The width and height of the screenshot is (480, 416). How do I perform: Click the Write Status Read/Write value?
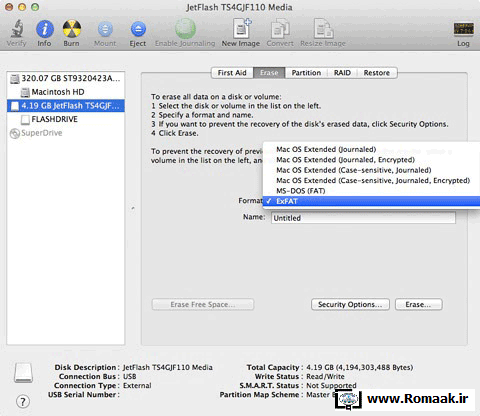click(x=325, y=376)
